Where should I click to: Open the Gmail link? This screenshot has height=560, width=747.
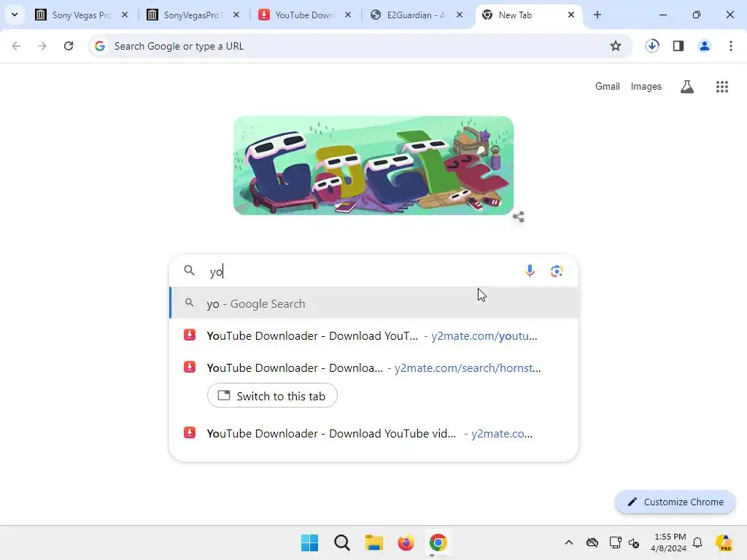[608, 86]
